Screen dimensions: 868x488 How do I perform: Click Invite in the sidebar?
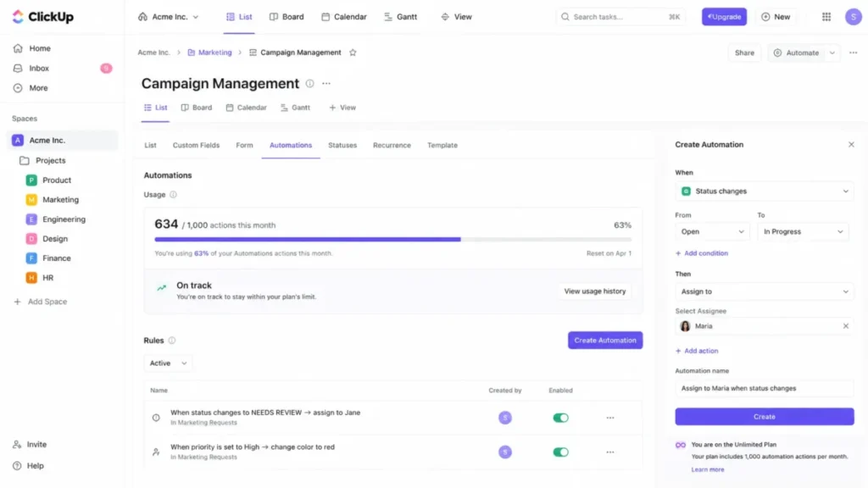30,444
